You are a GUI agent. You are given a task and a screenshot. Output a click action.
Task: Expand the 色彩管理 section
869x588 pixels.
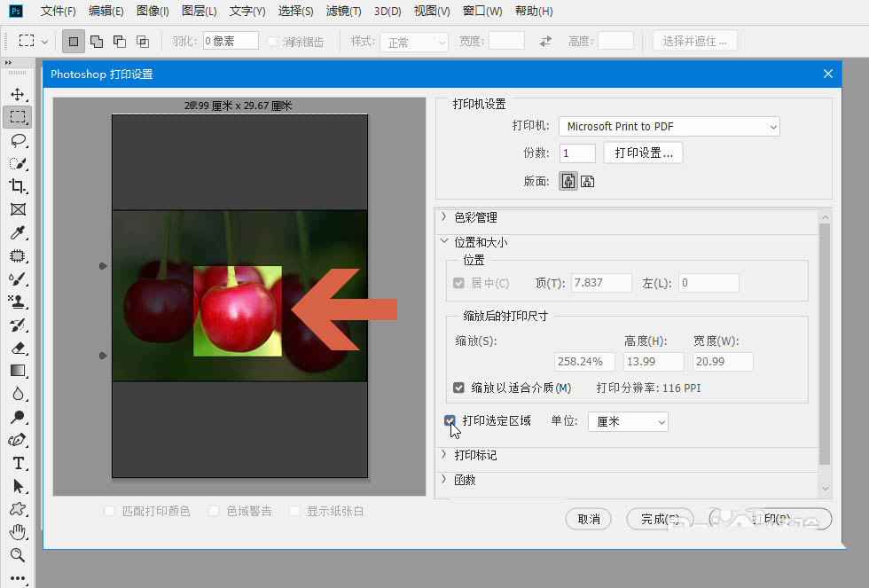point(444,217)
